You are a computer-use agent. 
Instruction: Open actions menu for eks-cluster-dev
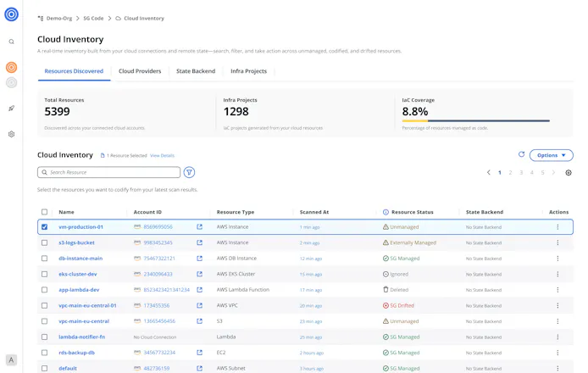(x=557, y=275)
